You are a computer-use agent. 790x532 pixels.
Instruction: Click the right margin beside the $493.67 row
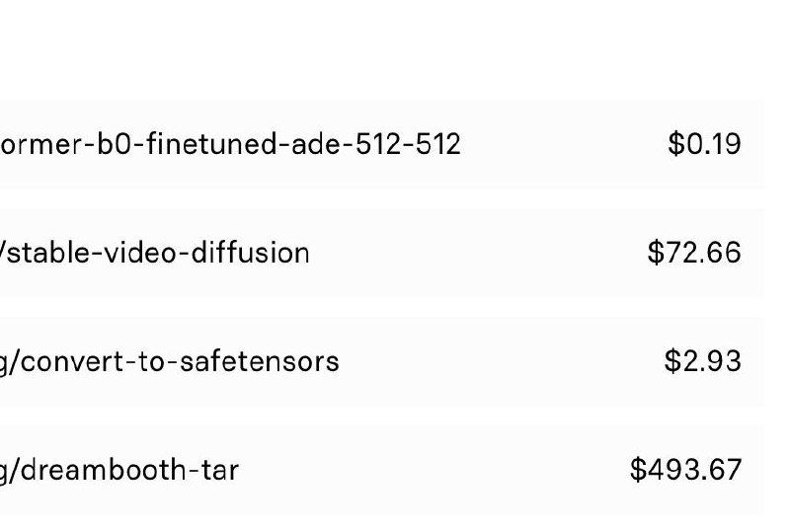777,469
